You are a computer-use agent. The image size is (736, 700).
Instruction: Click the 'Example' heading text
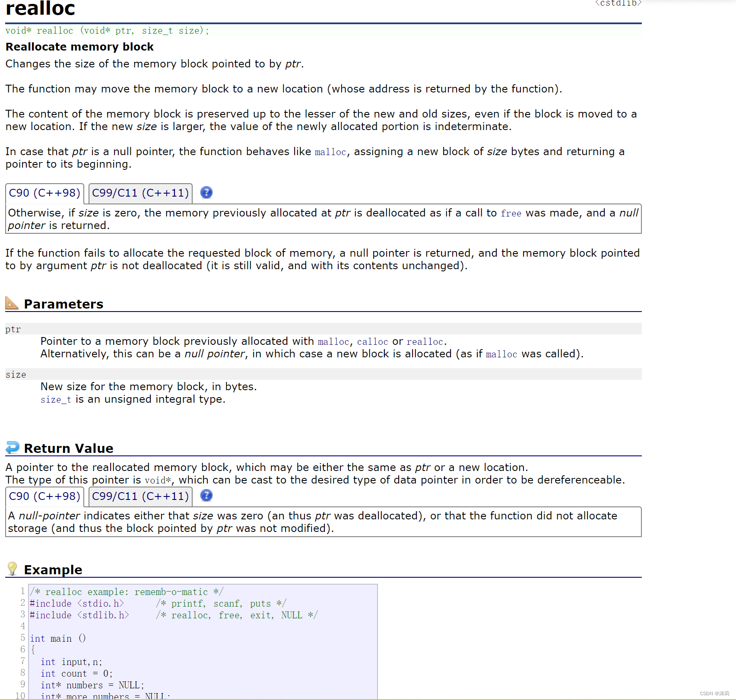(x=53, y=570)
